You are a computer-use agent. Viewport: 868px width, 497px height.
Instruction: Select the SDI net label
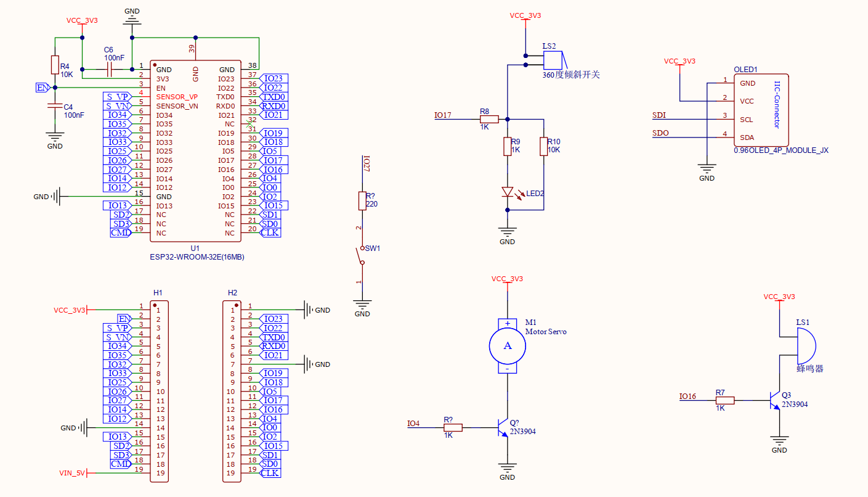(x=659, y=115)
